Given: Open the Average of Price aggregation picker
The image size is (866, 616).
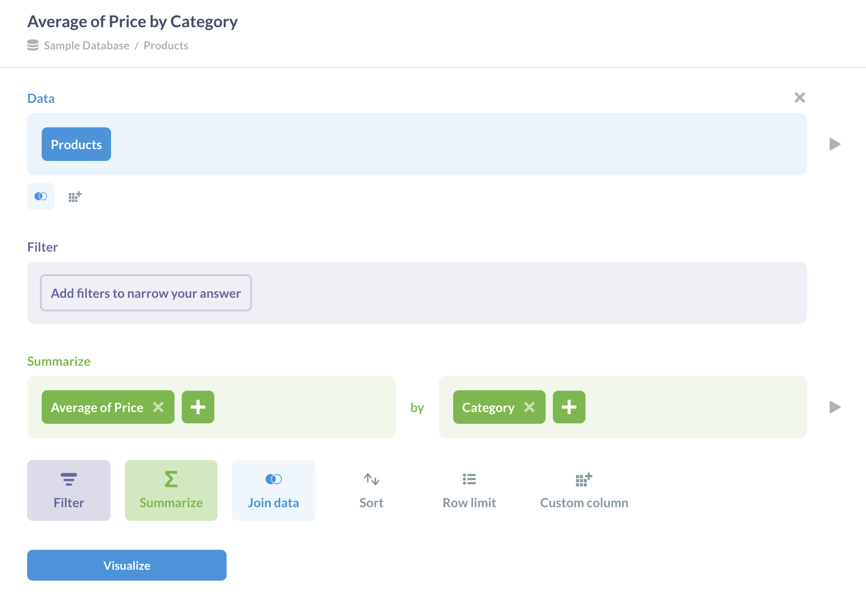Looking at the screenshot, I should 97,407.
